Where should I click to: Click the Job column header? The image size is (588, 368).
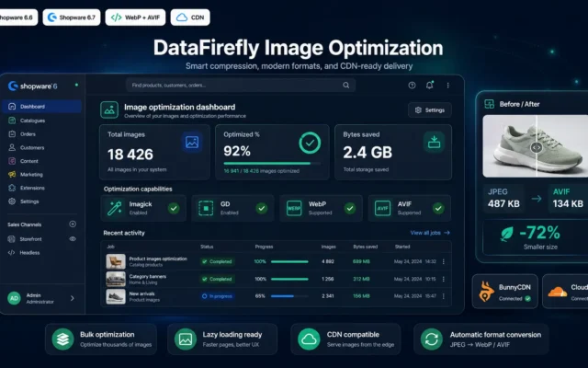(110, 247)
